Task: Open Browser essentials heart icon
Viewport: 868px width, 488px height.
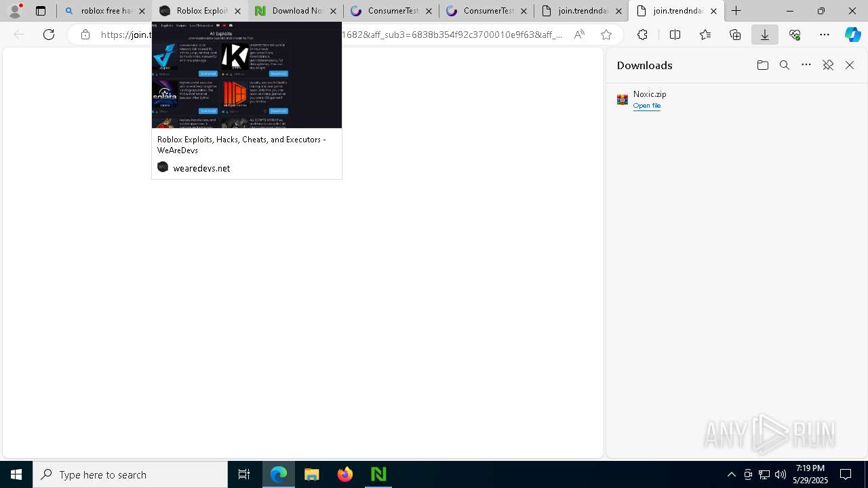Action: coord(795,35)
